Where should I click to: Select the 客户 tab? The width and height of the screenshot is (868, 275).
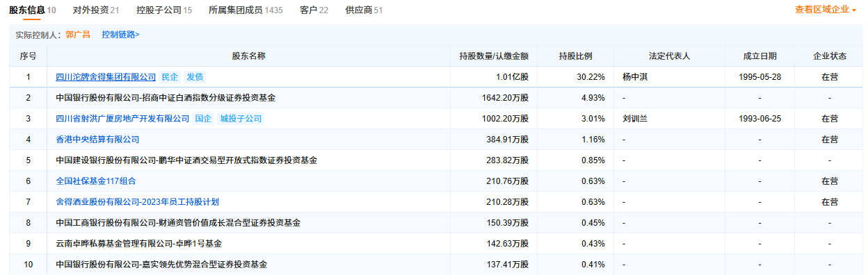pos(314,10)
